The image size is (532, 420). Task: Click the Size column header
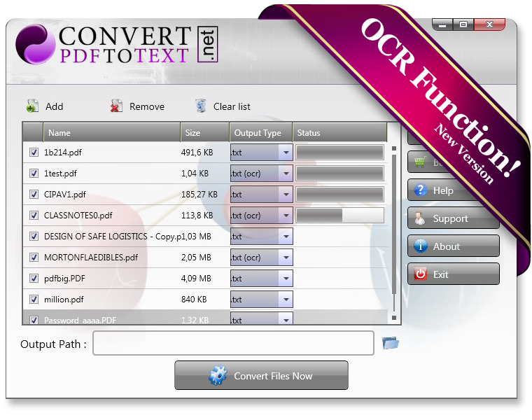205,132
